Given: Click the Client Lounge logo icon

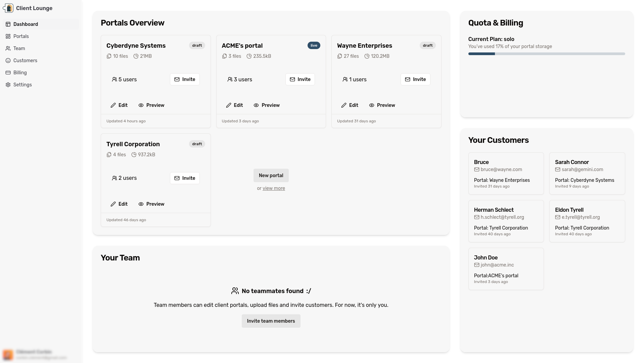Looking at the screenshot, I should (x=8, y=8).
